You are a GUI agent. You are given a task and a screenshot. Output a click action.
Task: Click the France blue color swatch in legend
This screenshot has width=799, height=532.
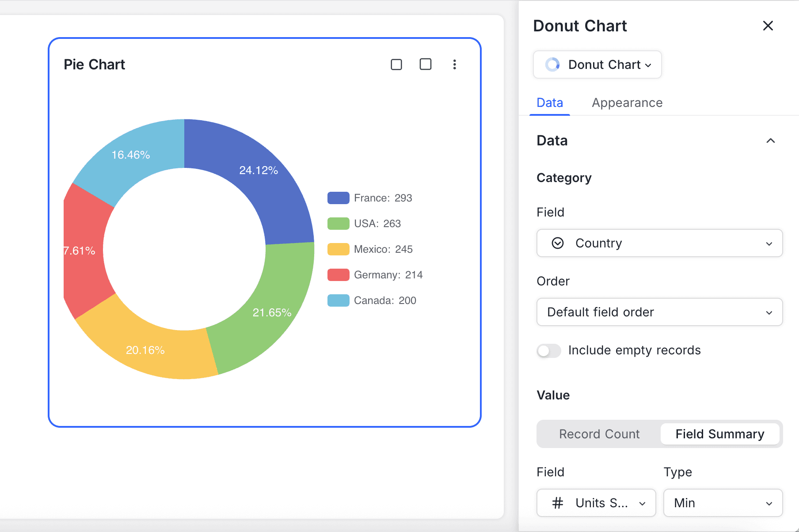click(x=338, y=198)
